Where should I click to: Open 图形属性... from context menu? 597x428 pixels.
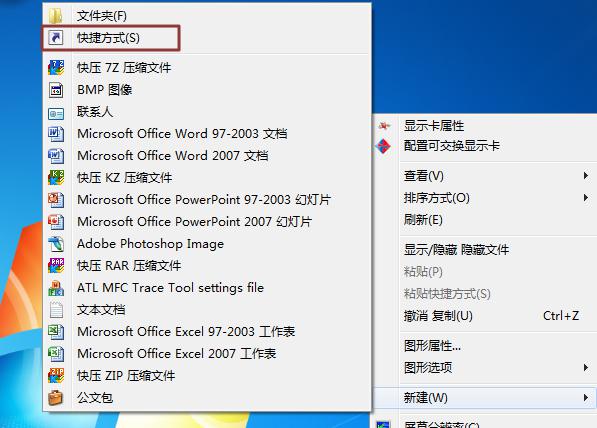click(485, 346)
